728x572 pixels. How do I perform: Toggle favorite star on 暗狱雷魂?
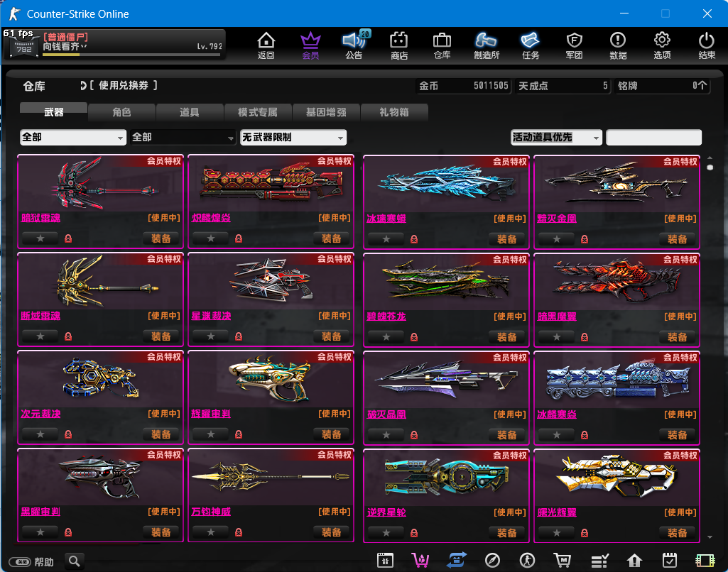coord(40,238)
